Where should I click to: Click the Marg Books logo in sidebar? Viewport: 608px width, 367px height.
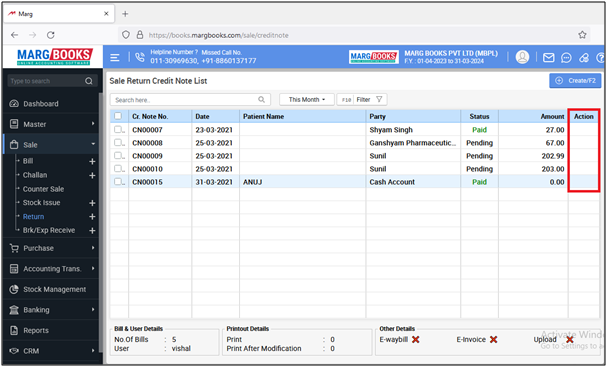tap(55, 57)
